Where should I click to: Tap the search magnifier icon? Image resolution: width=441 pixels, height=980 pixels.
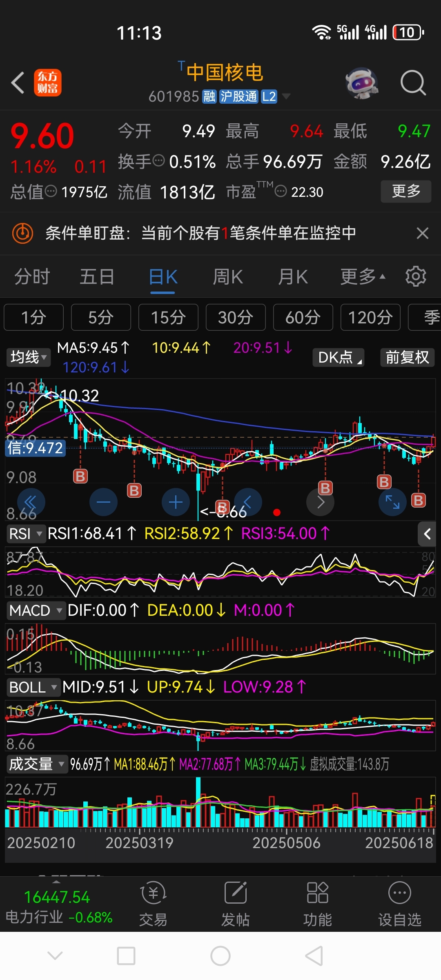tap(413, 83)
